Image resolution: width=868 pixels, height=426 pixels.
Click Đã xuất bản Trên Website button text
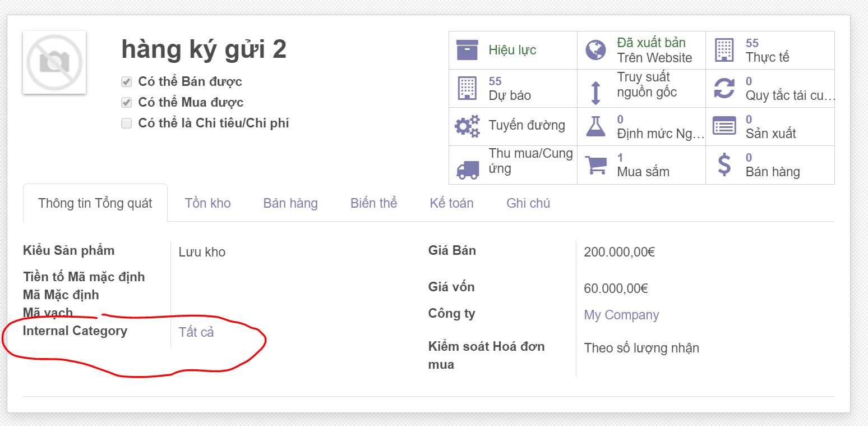(654, 50)
